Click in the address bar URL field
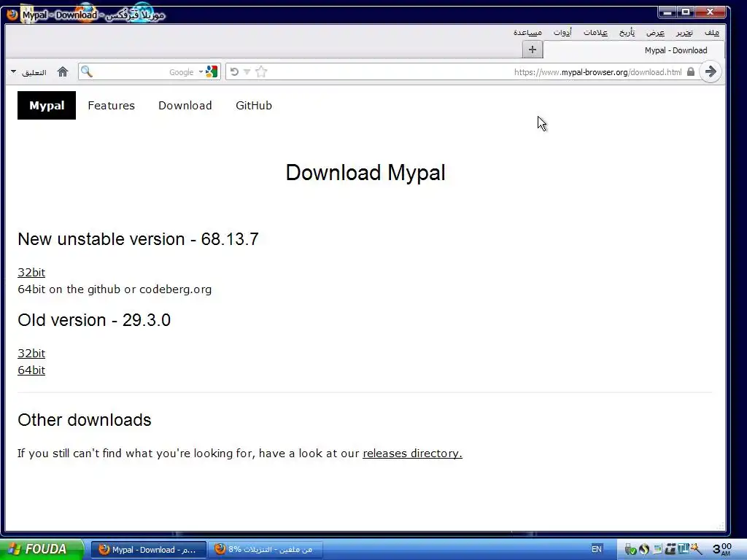Viewport: 747px width, 560px height. tap(462, 72)
